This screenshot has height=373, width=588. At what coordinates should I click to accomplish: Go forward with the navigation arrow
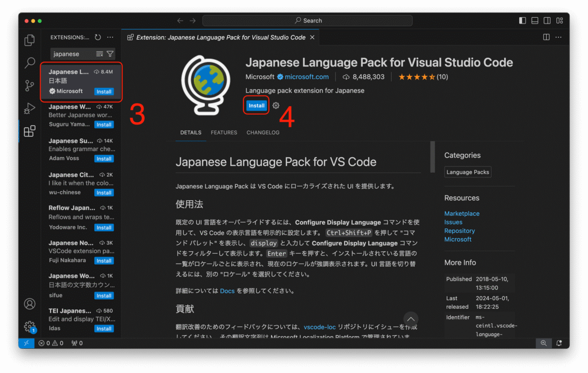[193, 21]
